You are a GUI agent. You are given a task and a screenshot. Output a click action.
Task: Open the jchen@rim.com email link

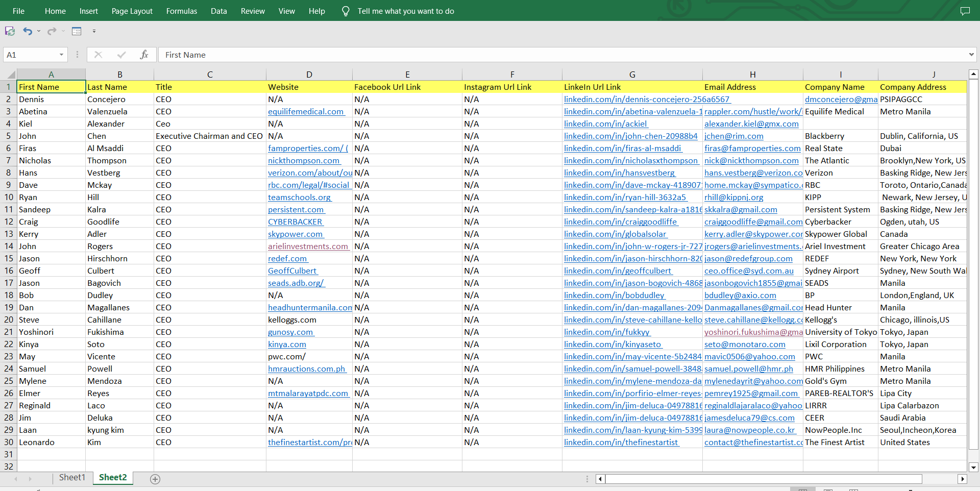734,136
